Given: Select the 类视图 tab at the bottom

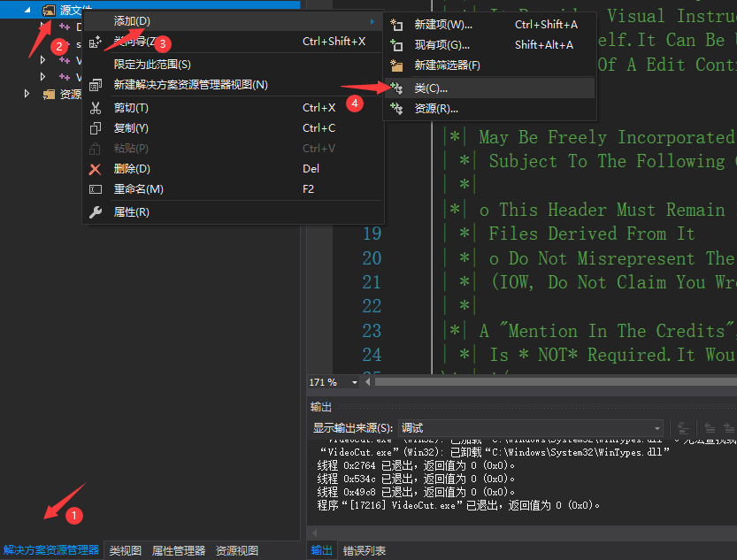Looking at the screenshot, I should pos(124,549).
